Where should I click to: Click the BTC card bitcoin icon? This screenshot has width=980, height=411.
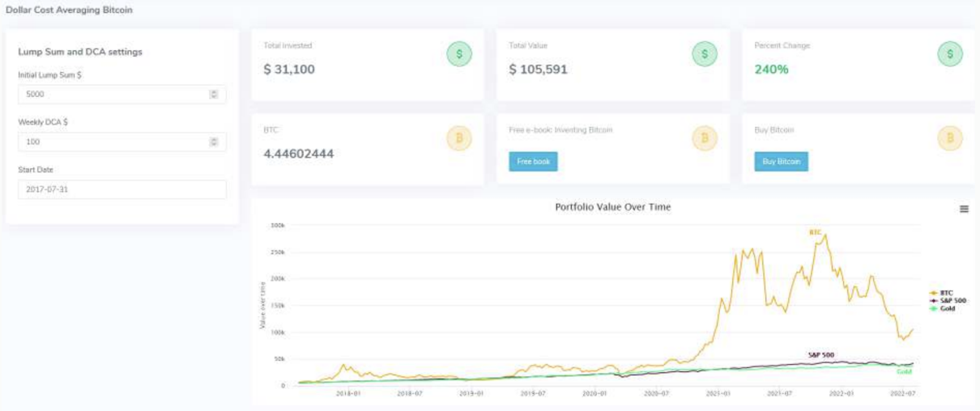tap(459, 138)
